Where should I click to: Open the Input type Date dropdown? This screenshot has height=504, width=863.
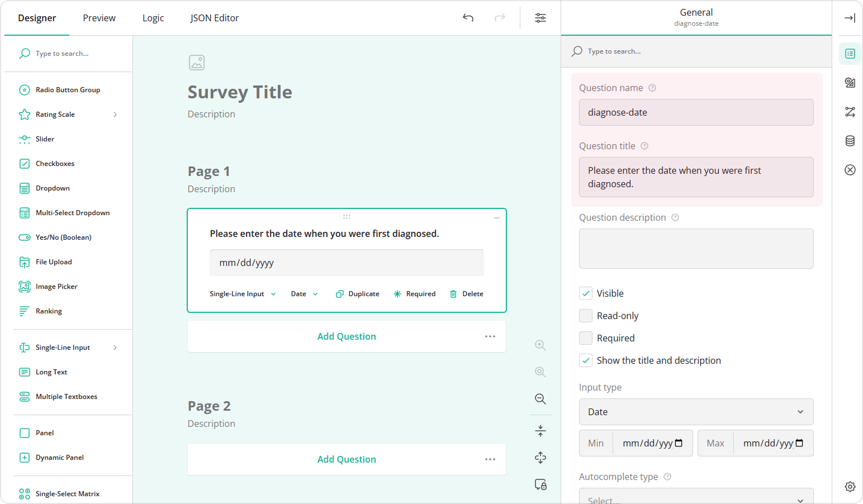[696, 412]
